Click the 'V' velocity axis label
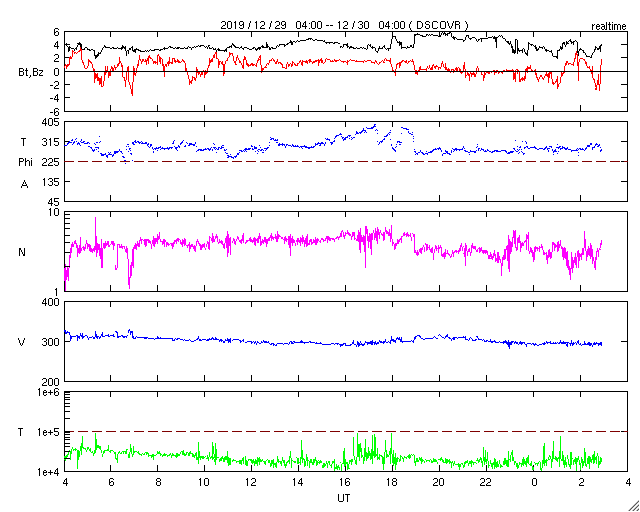The width and height of the screenshot is (640, 512). (x=22, y=342)
